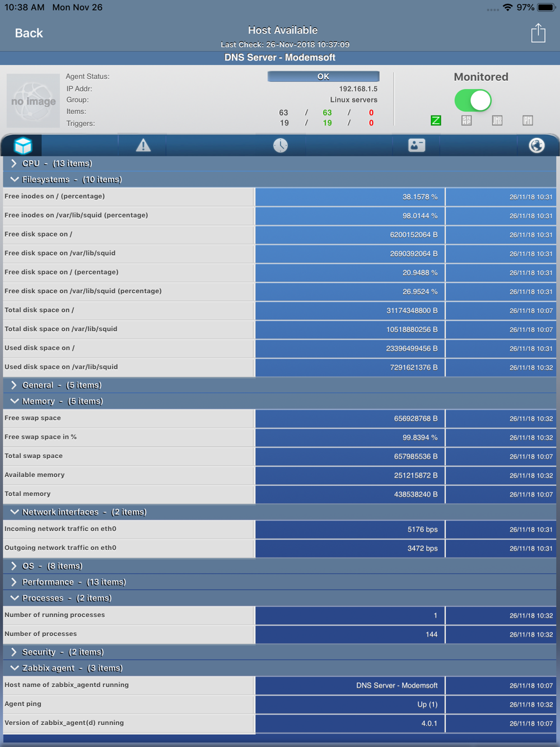Tap the battery indicator in status bar
The image size is (560, 747).
pyautogui.click(x=547, y=7)
